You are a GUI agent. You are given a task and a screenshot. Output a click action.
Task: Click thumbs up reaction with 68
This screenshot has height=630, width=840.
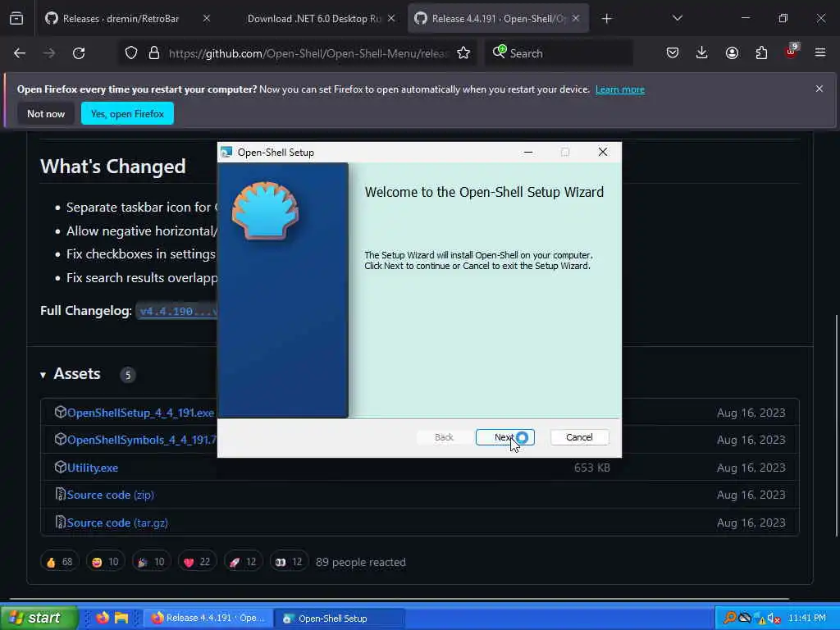[59, 562]
